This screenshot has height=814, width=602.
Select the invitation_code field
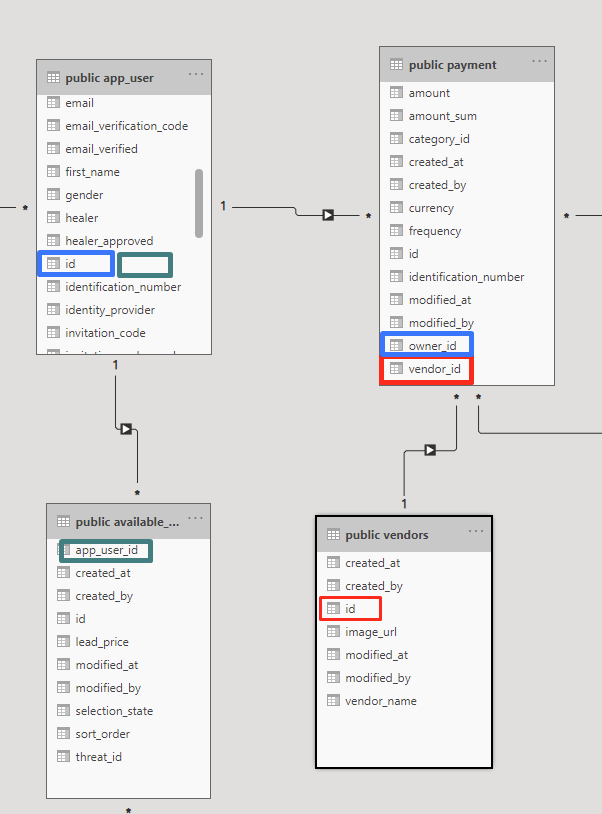tap(124, 333)
